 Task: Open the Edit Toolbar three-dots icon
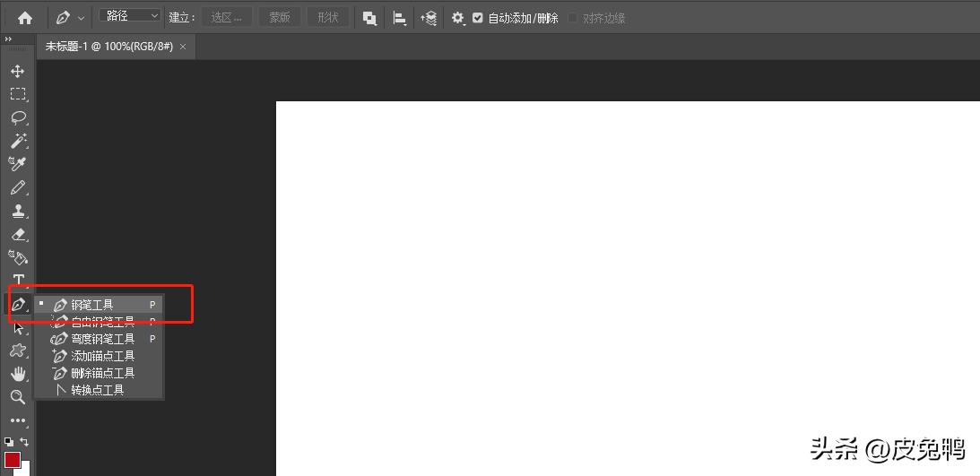pos(18,420)
